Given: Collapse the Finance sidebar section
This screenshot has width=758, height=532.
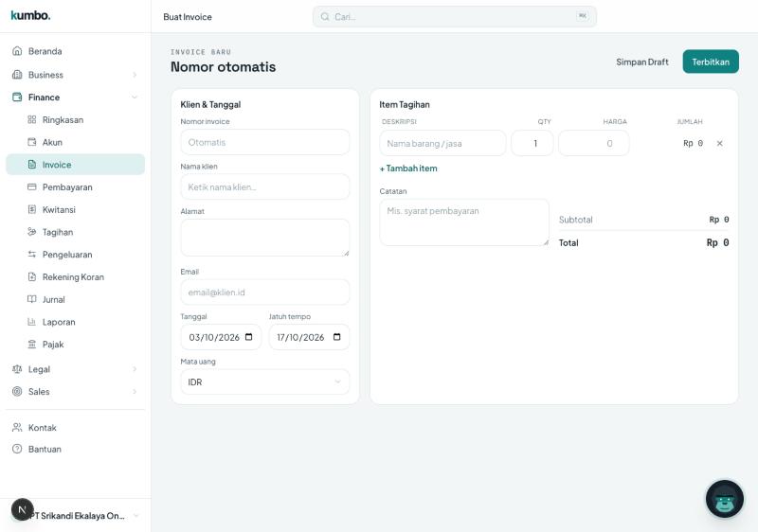Looking at the screenshot, I should tap(75, 98).
